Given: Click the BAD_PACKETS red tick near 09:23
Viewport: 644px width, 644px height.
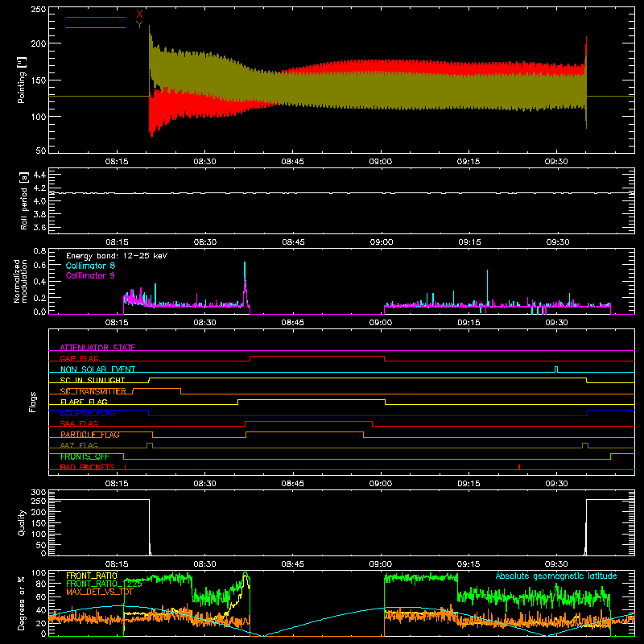Looking at the screenshot, I should point(519,467).
